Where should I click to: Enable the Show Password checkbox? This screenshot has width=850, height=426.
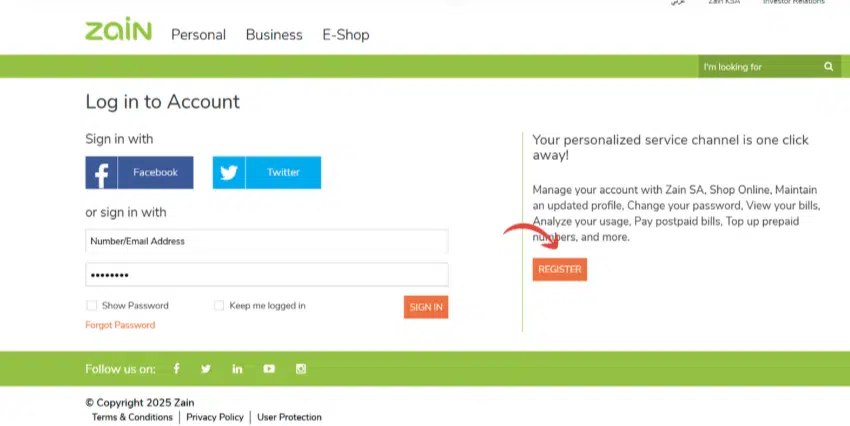(x=92, y=306)
